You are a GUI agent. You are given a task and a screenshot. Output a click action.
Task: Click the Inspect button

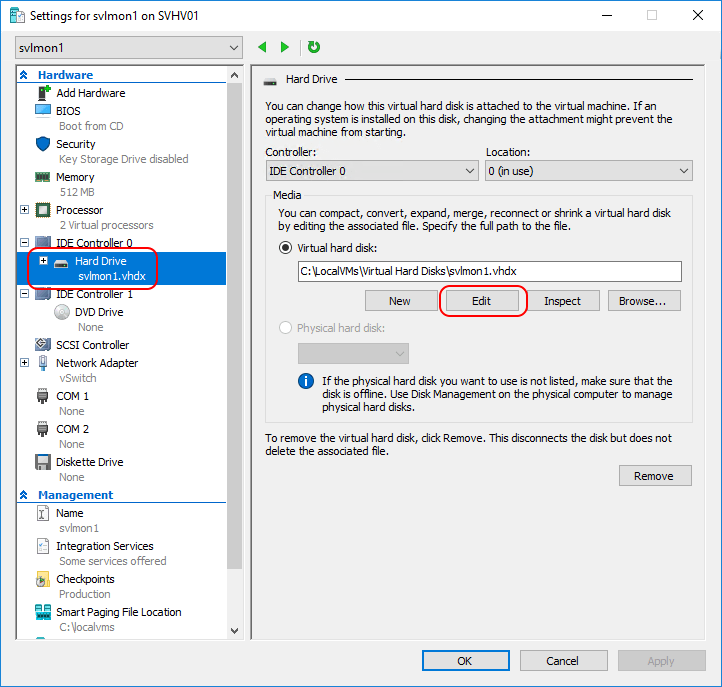pyautogui.click(x=563, y=301)
